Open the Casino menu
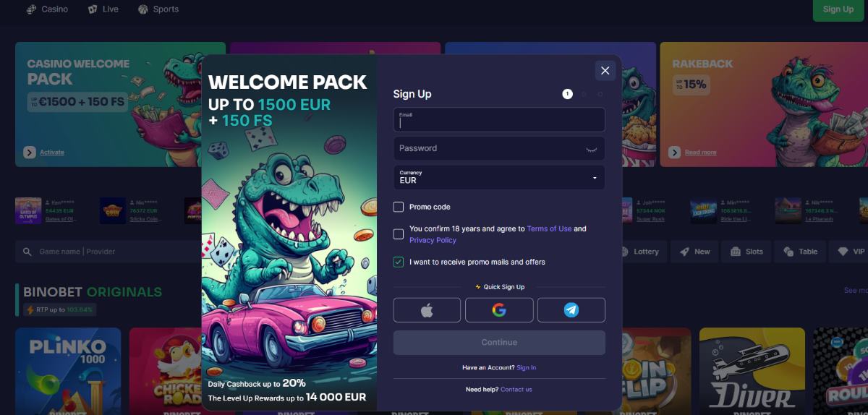The height and width of the screenshot is (415, 868). point(47,9)
